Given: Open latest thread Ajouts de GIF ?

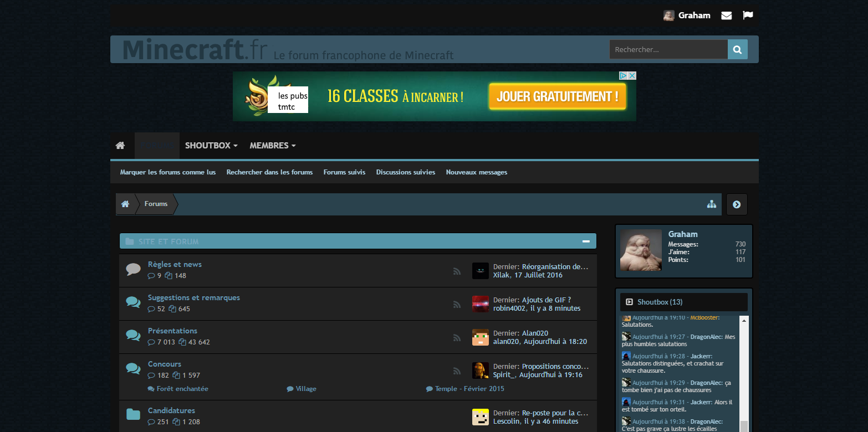Looking at the screenshot, I should (547, 300).
